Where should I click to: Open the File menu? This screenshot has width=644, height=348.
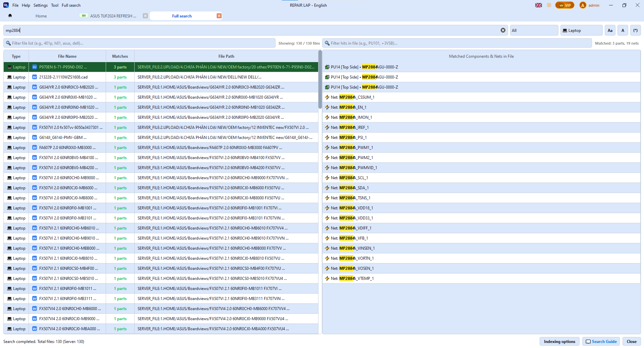click(15, 5)
